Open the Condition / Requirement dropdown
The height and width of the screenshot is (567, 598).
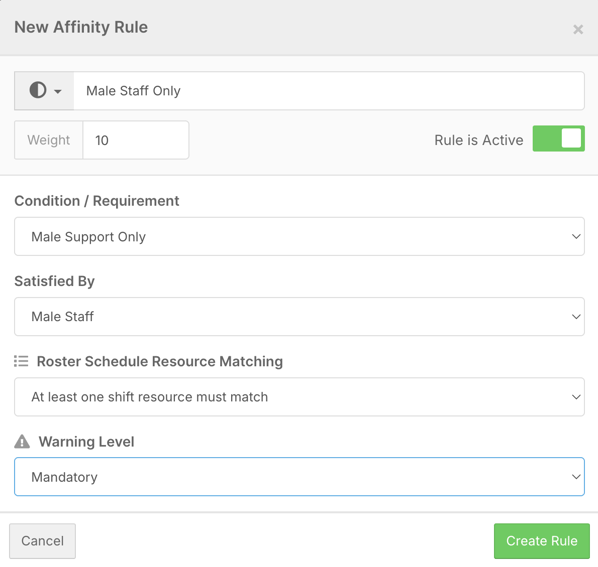pos(299,236)
